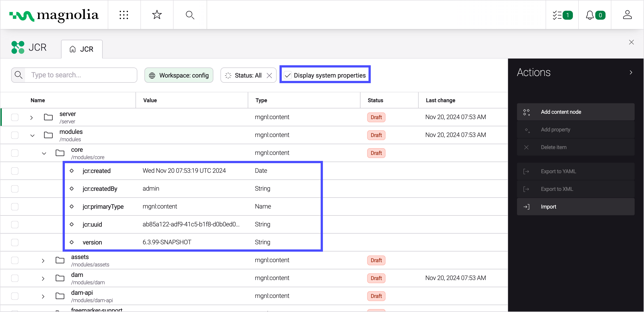
Task: Select the version value 6.3.99-SNAPSHOT
Action: click(167, 242)
